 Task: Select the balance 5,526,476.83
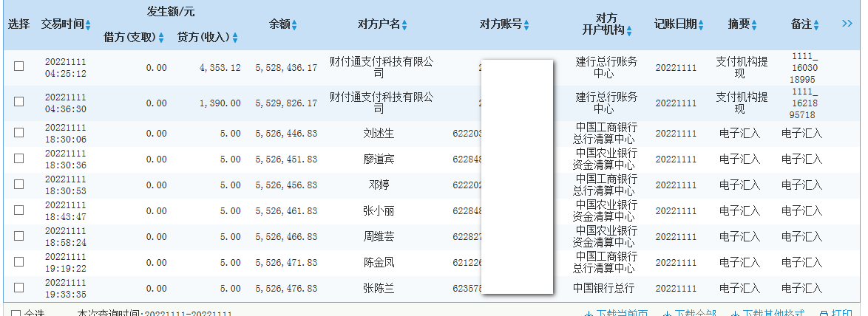pos(286,289)
